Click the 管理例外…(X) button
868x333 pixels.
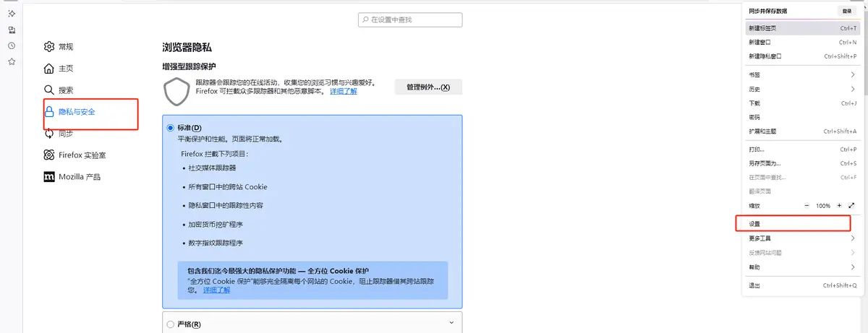click(428, 87)
